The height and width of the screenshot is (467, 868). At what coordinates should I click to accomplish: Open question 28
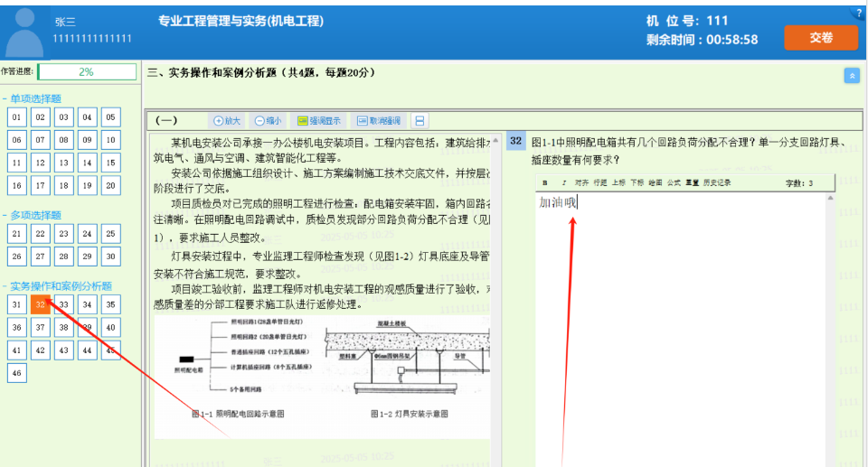tap(63, 257)
